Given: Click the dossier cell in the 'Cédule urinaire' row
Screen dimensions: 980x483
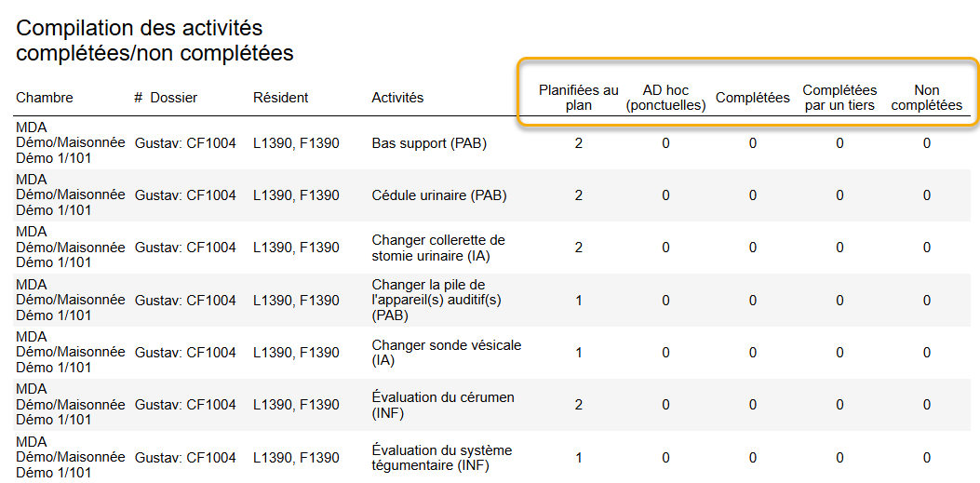Looking at the screenshot, I should click(185, 195).
